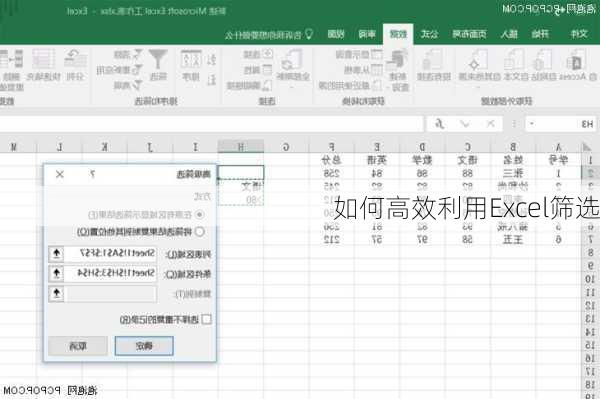This screenshot has width=600, height=399.
Task: Open the New Query (新建查询) dropdown
Action: [399, 71]
